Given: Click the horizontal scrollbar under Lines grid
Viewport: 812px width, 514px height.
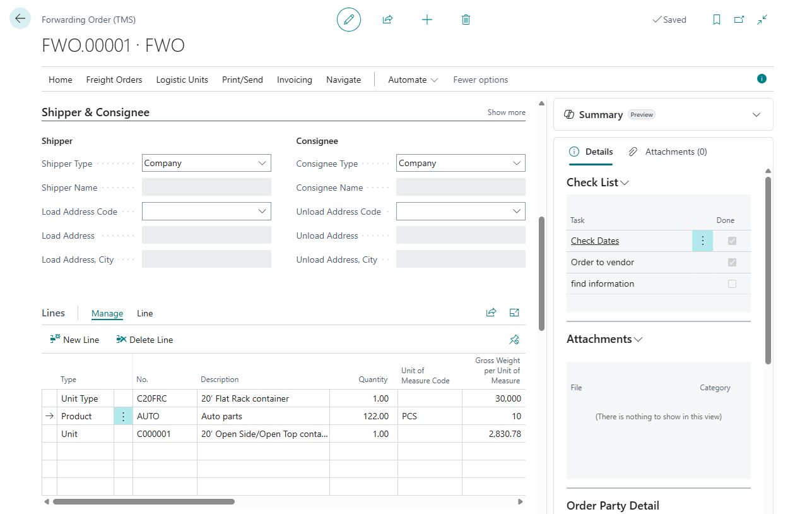Looking at the screenshot, I should 144,502.
